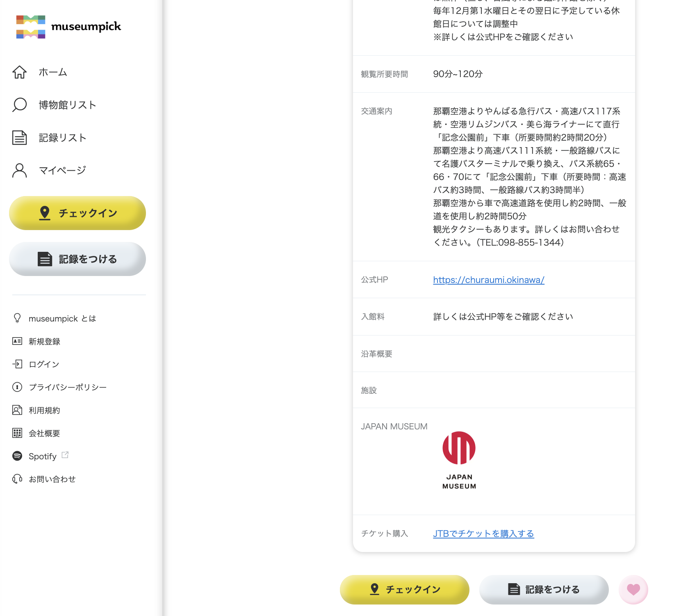Click the bottom yellow チェックイン button

point(404,590)
